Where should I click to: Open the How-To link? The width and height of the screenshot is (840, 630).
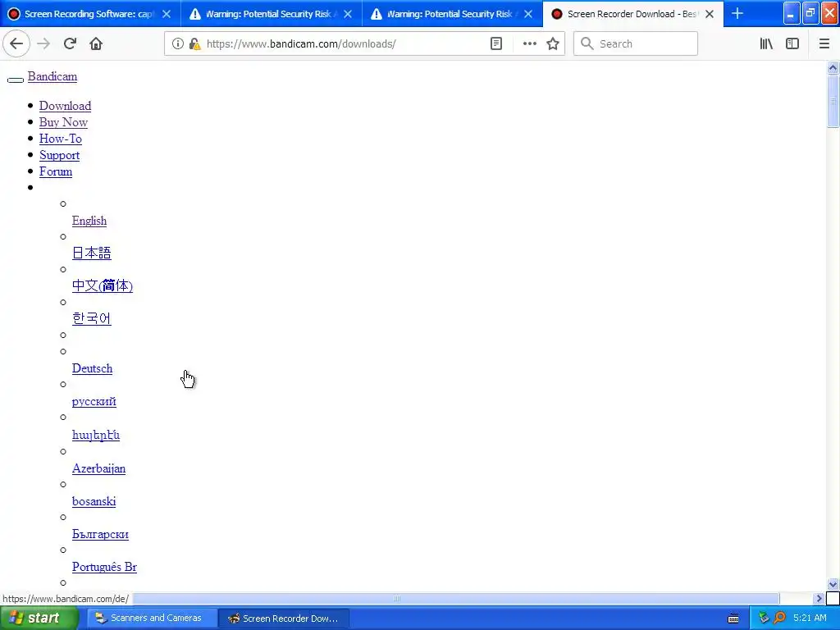coord(61,139)
